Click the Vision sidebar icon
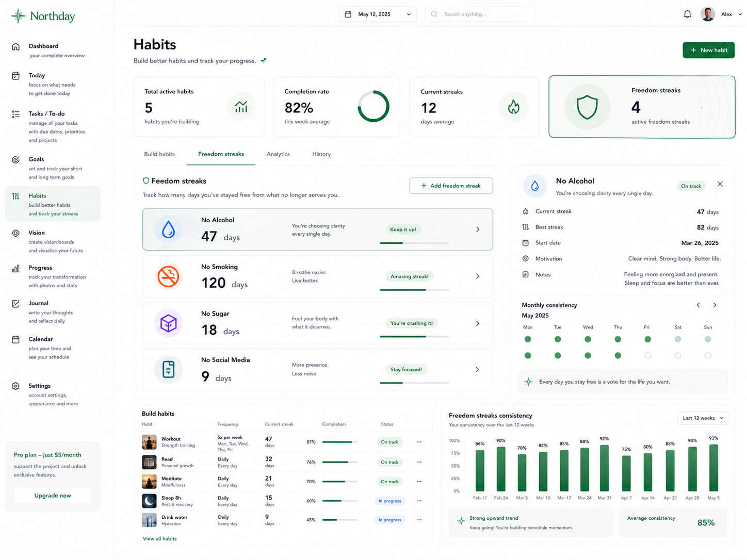The height and width of the screenshot is (560, 747). click(x=16, y=233)
